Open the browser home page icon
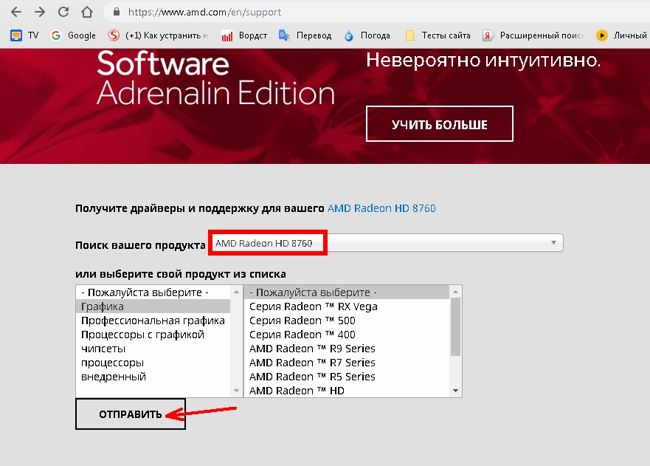This screenshot has height=466, width=650. [x=87, y=12]
